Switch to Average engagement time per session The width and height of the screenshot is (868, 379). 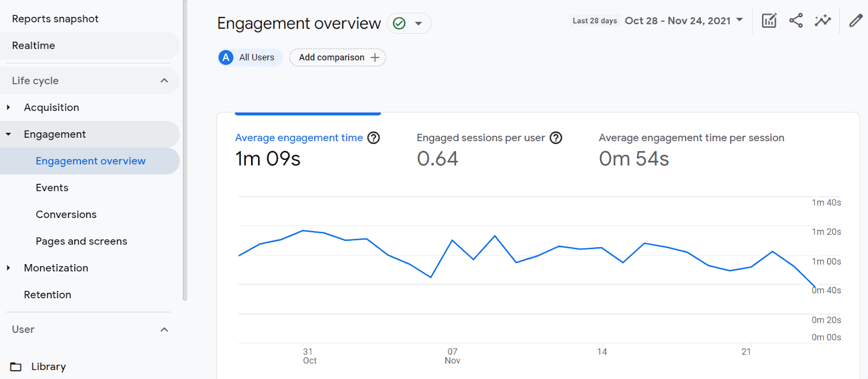[x=691, y=138]
